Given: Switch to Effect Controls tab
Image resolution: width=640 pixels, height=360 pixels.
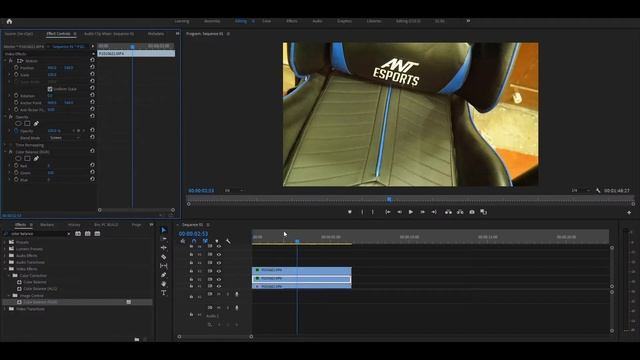Looking at the screenshot, I should (58, 34).
